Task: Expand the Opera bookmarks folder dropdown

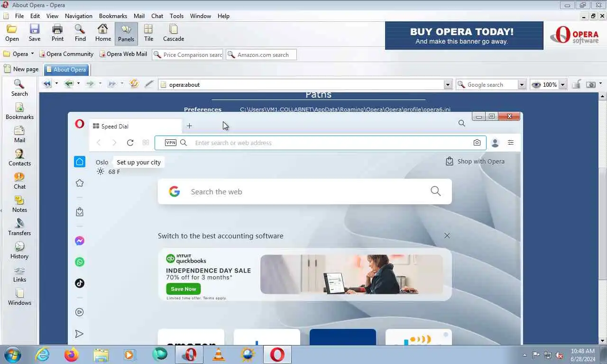Action: pos(32,54)
